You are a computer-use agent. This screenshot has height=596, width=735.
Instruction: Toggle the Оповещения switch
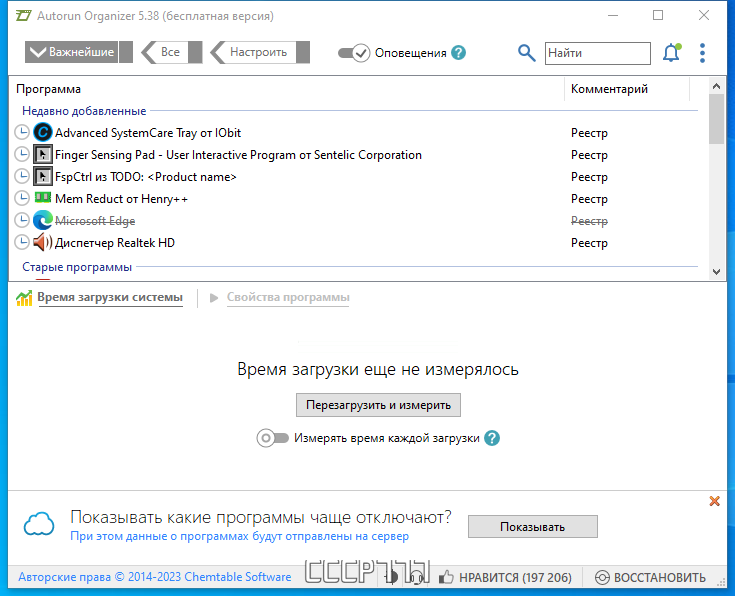click(354, 53)
